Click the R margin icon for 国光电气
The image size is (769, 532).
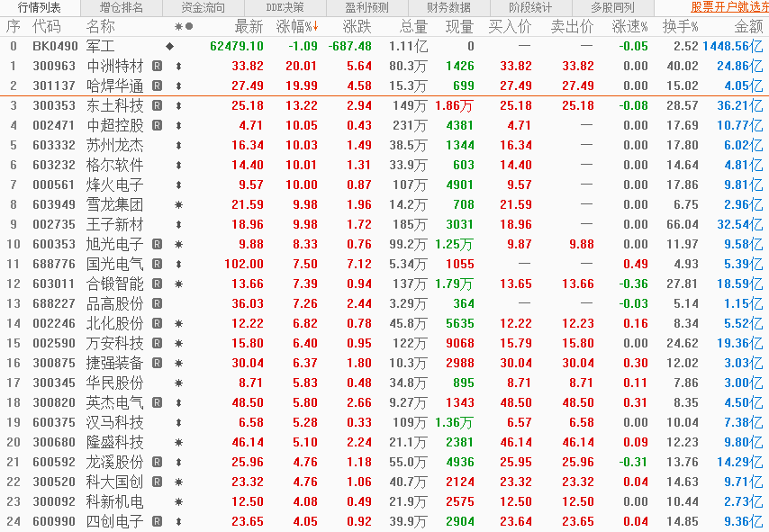tap(157, 264)
